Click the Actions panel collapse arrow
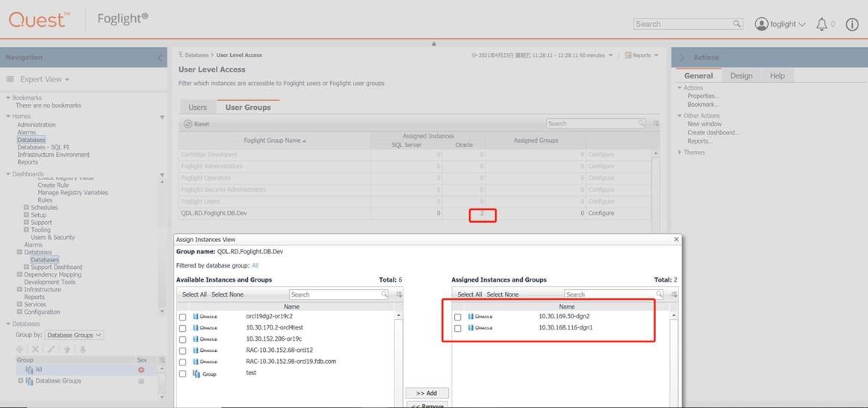The image size is (868, 408). tap(681, 58)
